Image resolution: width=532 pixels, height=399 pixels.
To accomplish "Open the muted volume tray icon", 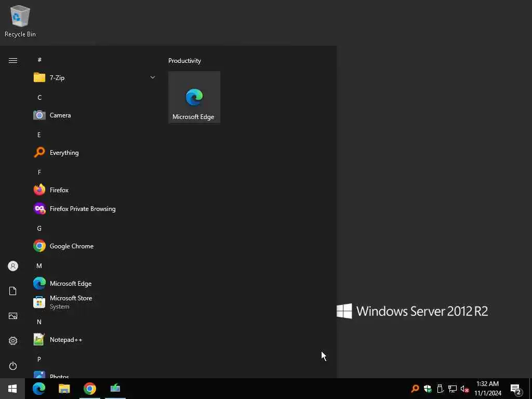I will pos(465,389).
